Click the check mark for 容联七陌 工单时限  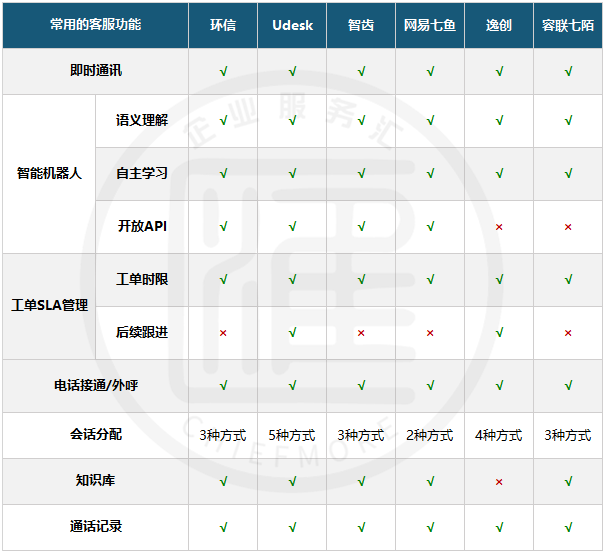click(x=568, y=279)
